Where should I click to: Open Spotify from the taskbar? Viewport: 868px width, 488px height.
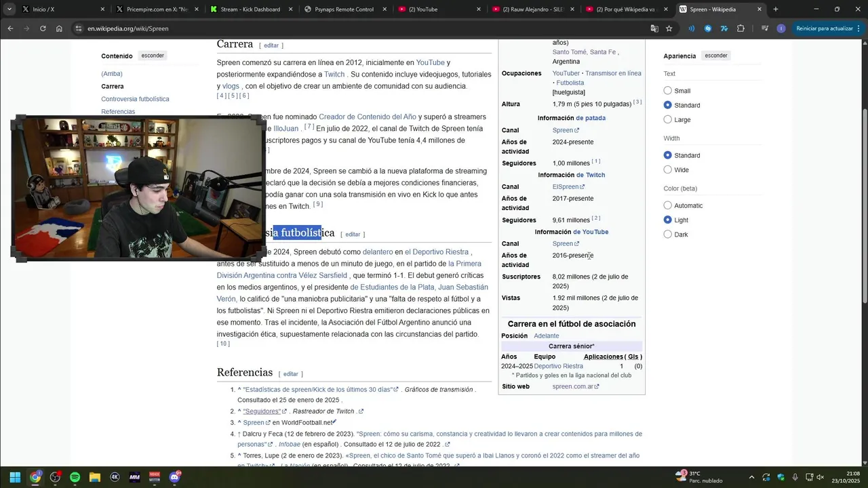point(75,477)
